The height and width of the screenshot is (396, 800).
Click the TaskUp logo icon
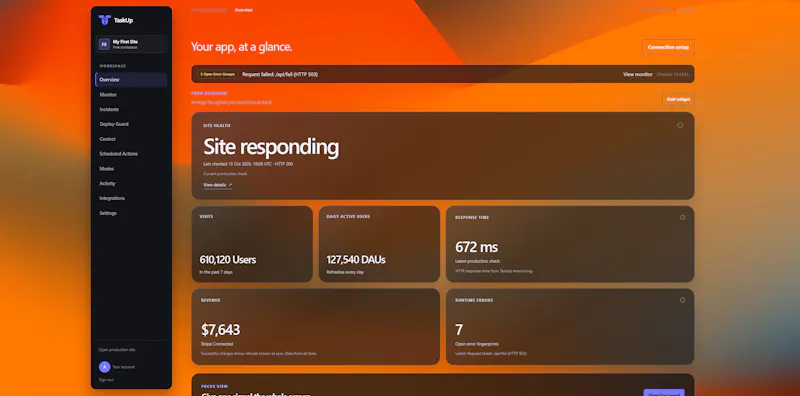tap(105, 20)
